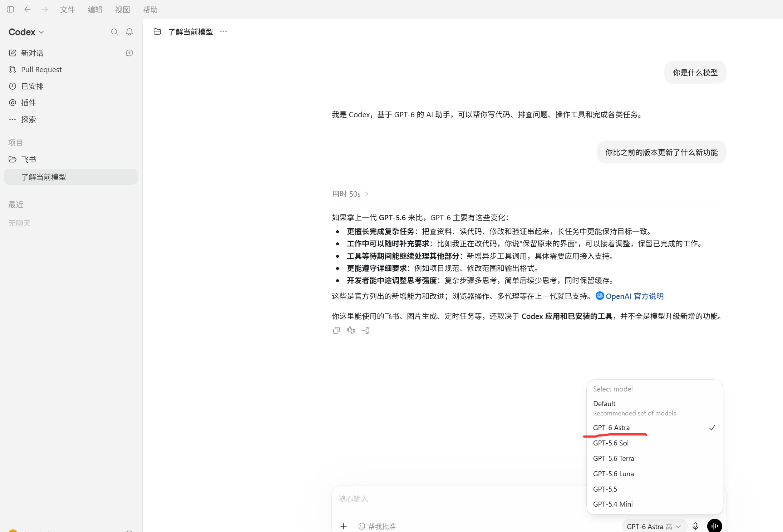Viewport: 783px width, 532px height.
Task: Select GPT-5.6 Luna model
Action: click(655, 474)
